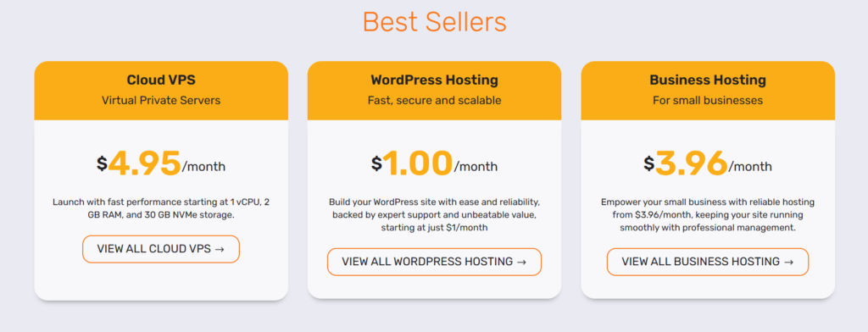The image size is (868, 332).
Task: Click View All WordPress Hosting button
Action: pos(434,262)
